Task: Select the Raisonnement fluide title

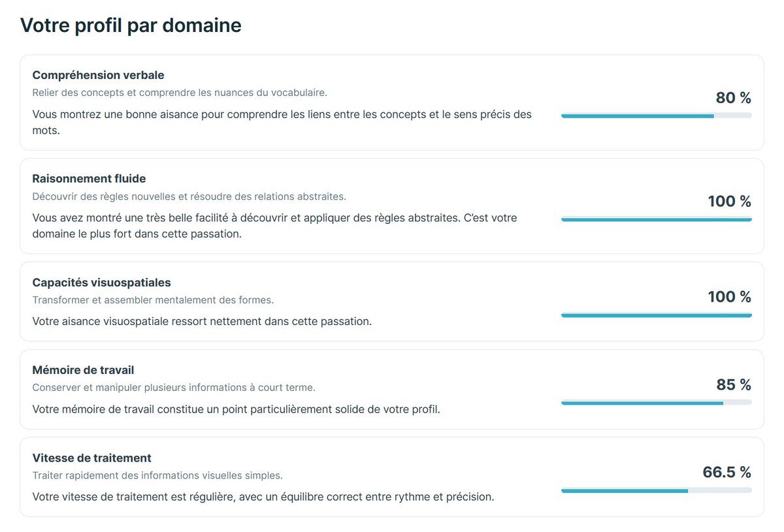Action: tap(89, 179)
